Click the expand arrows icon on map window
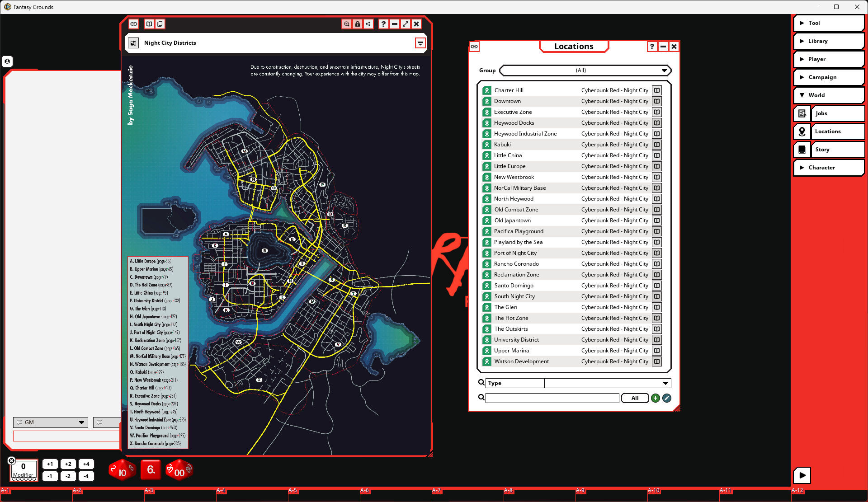 (x=406, y=24)
